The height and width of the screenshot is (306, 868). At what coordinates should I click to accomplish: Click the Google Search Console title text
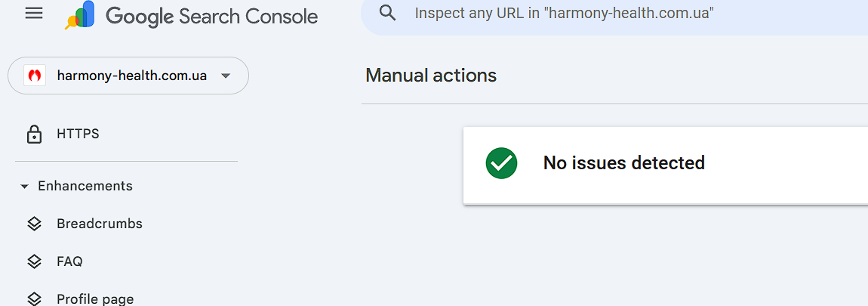(211, 15)
